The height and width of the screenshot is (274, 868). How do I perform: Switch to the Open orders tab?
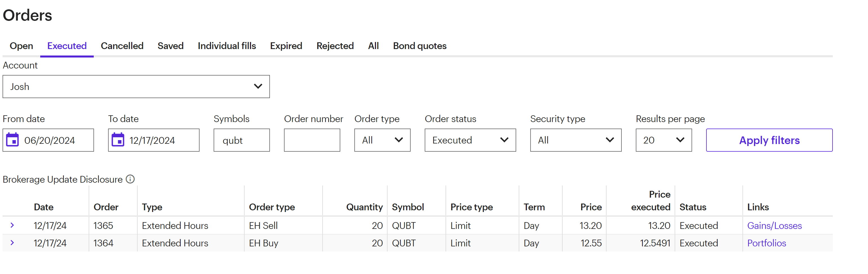21,46
